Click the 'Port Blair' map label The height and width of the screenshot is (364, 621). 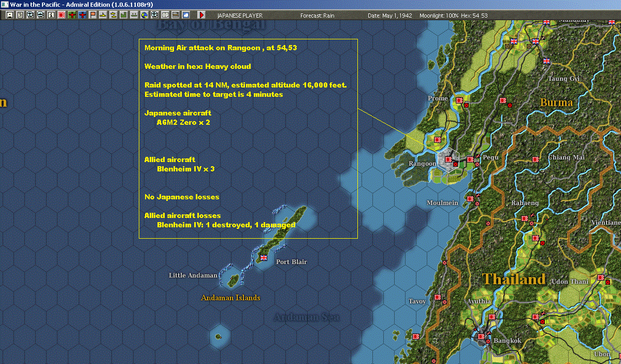coord(292,262)
